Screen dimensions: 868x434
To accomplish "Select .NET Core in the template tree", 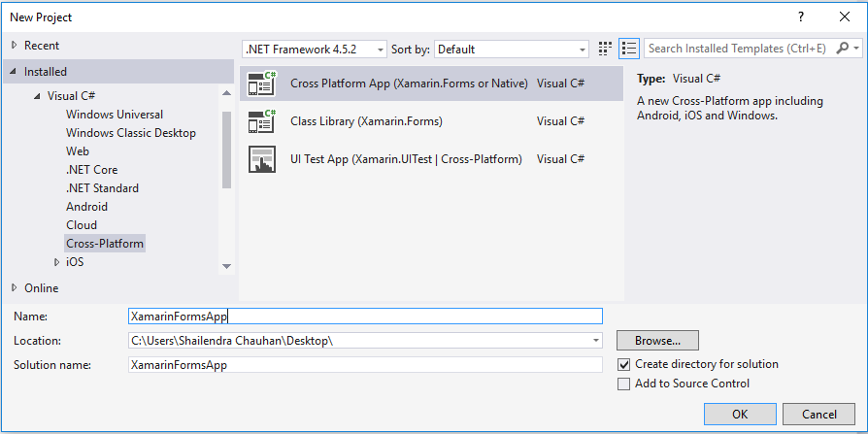I will pos(91,170).
